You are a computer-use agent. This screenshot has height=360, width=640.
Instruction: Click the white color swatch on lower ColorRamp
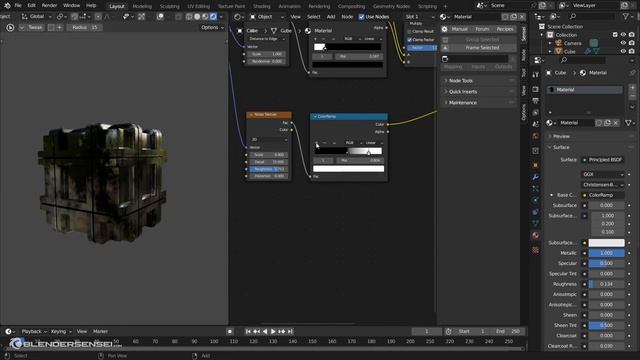[348, 169]
